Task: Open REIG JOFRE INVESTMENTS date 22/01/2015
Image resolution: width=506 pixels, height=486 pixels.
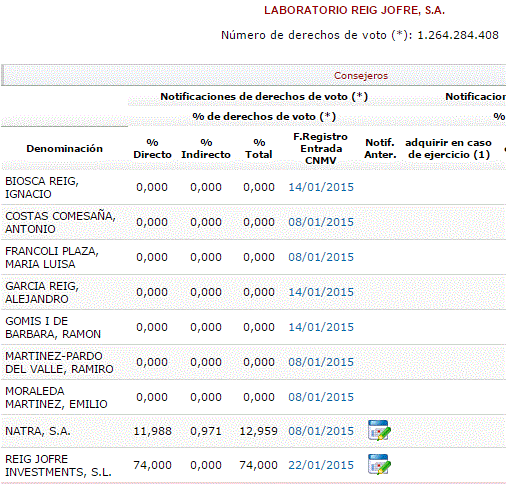Action: (x=321, y=465)
